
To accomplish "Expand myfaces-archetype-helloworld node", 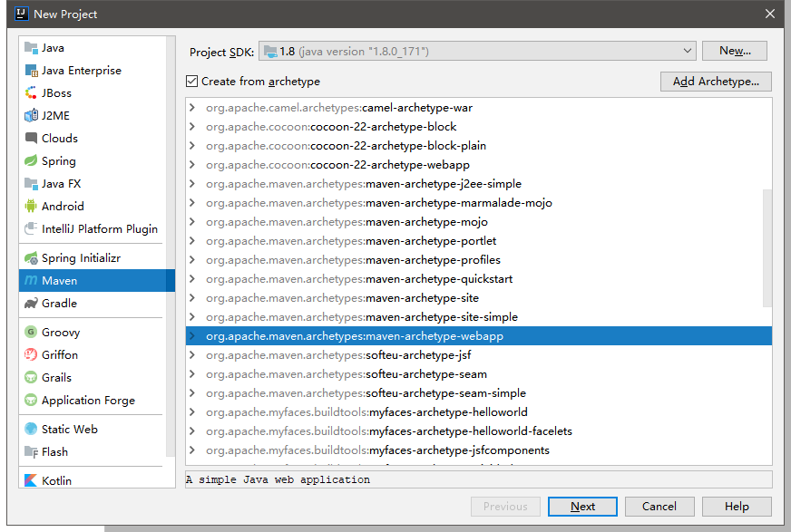I will point(192,412).
